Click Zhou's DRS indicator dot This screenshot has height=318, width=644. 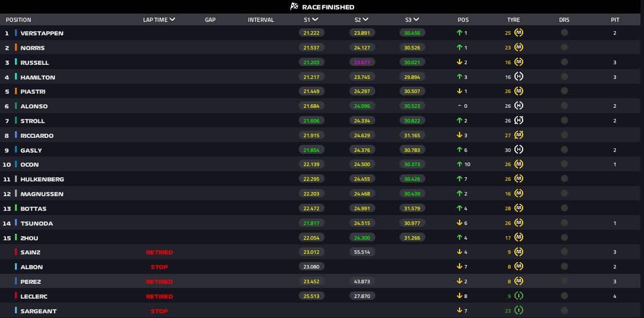point(564,237)
